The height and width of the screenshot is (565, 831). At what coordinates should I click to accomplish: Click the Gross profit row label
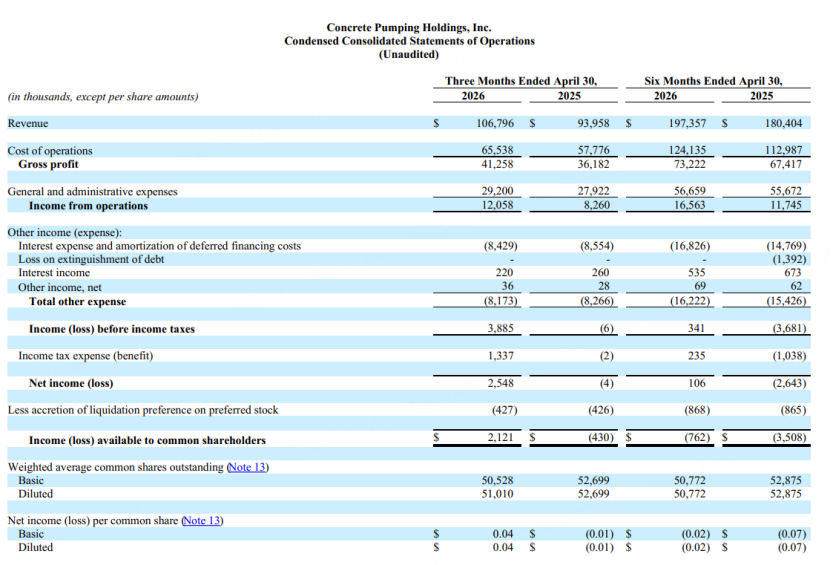coord(48,164)
